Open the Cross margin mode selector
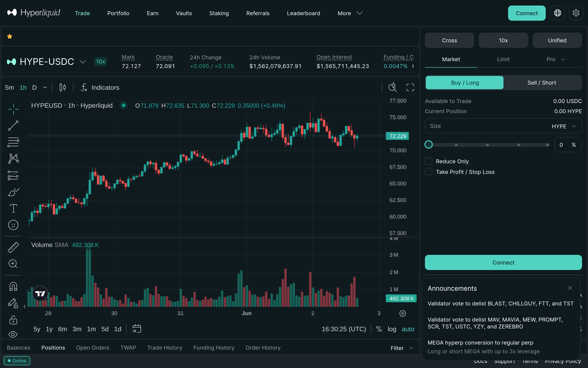Screen dimensions: 588x368 449,40
